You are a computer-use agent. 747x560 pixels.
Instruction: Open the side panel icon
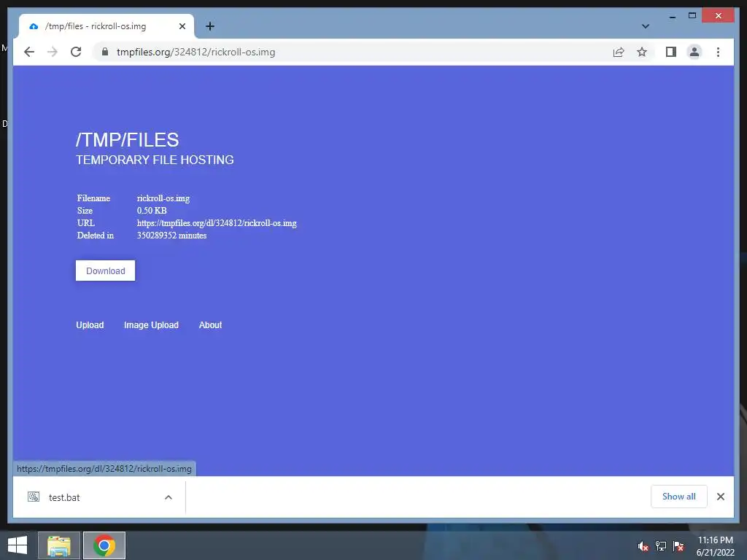coord(671,52)
